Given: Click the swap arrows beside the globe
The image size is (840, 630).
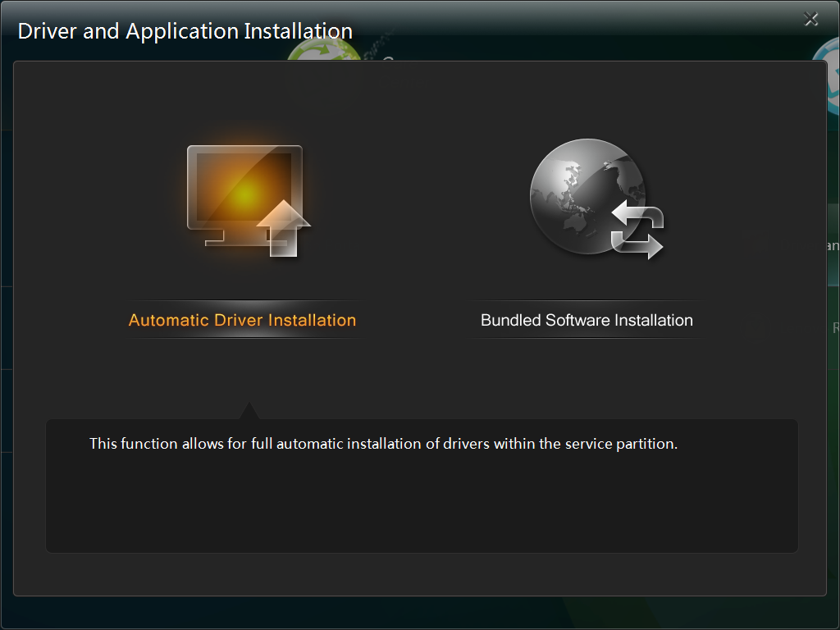Looking at the screenshot, I should [x=638, y=231].
